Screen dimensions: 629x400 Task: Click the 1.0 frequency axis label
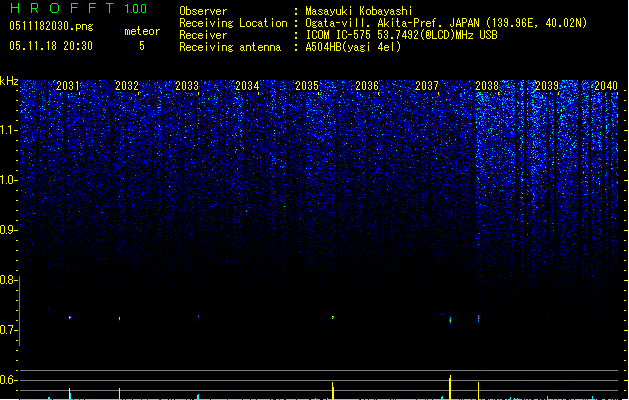coord(9,180)
